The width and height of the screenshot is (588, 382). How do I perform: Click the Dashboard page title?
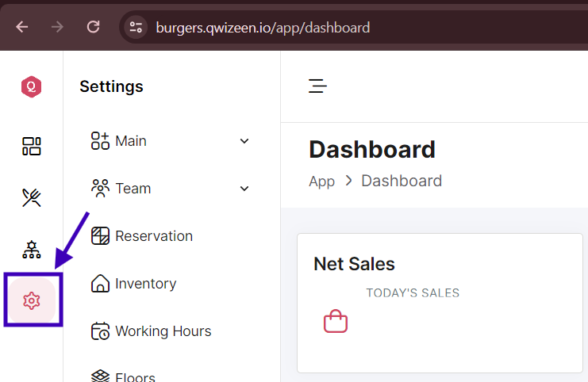(372, 150)
